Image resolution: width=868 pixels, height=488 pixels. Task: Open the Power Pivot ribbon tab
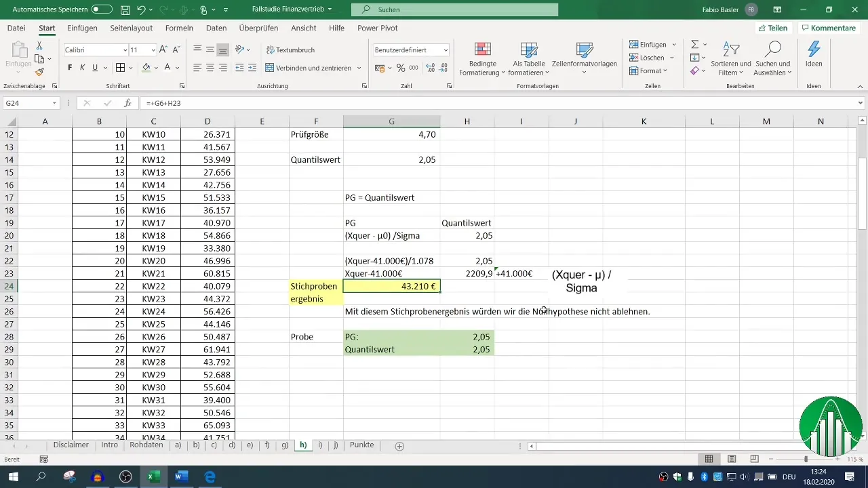pos(377,28)
